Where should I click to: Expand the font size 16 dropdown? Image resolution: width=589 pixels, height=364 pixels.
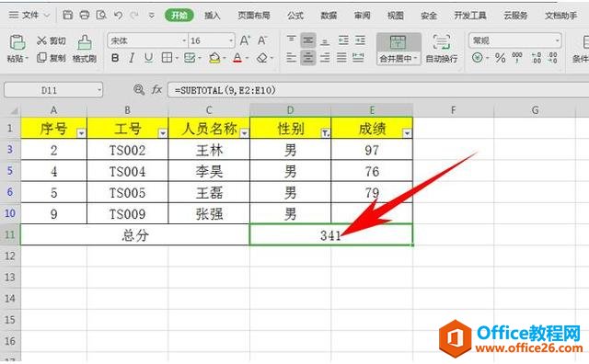point(231,40)
